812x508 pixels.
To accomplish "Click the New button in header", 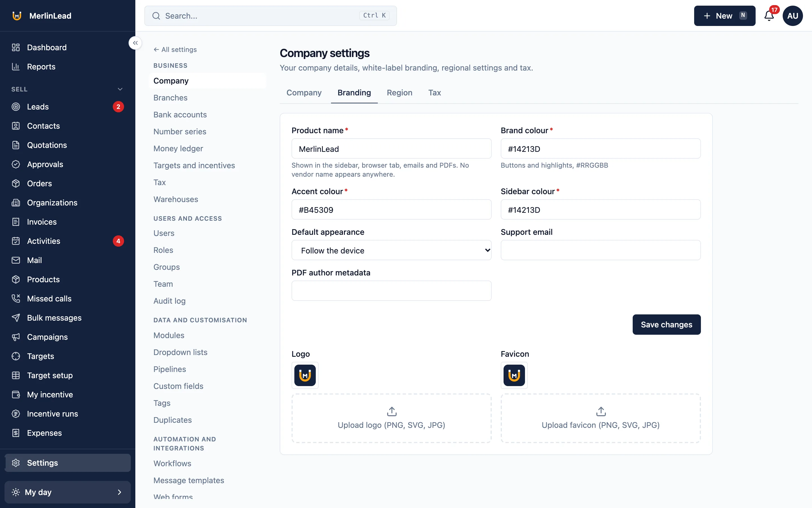I will pyautogui.click(x=724, y=16).
